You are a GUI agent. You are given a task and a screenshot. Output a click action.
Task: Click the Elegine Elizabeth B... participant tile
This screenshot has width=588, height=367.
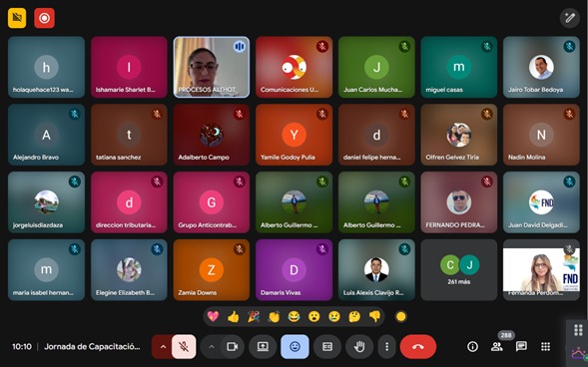point(129,270)
